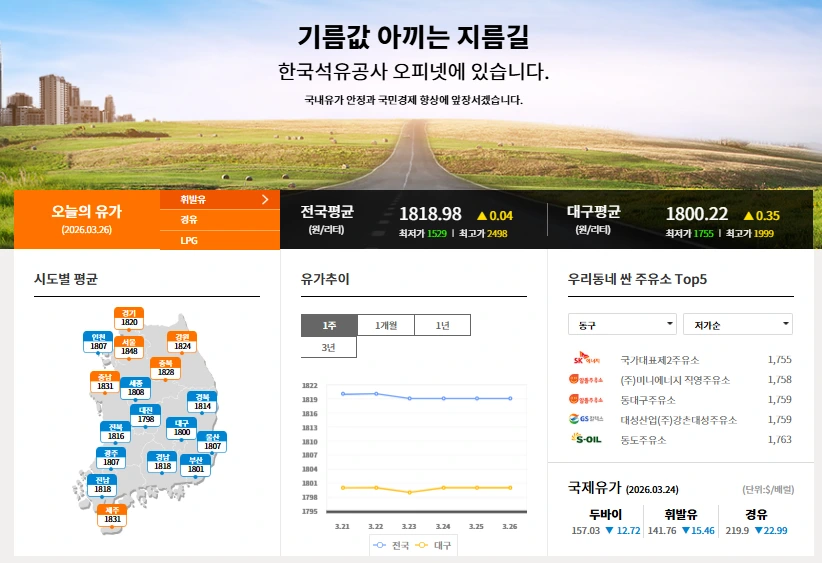Click the 충북 1828 map marker
The width and height of the screenshot is (822, 563).
(166, 368)
